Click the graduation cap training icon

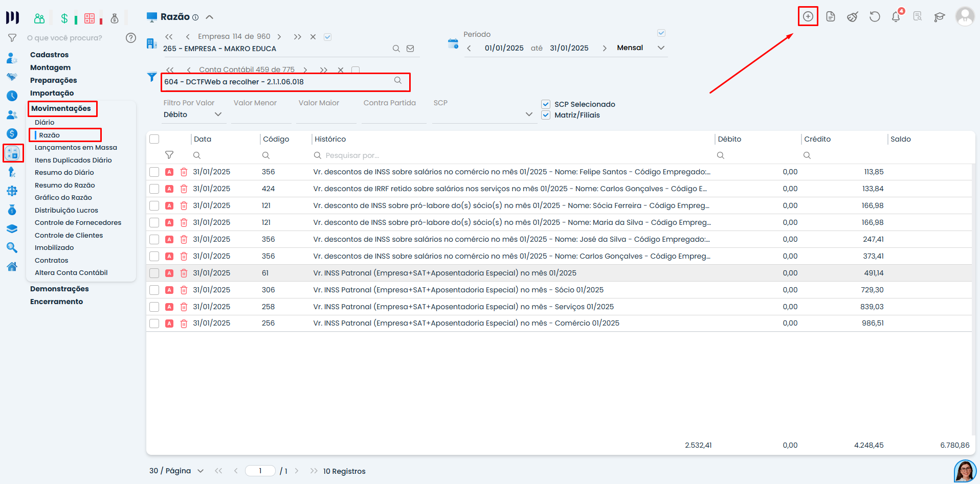[939, 17]
